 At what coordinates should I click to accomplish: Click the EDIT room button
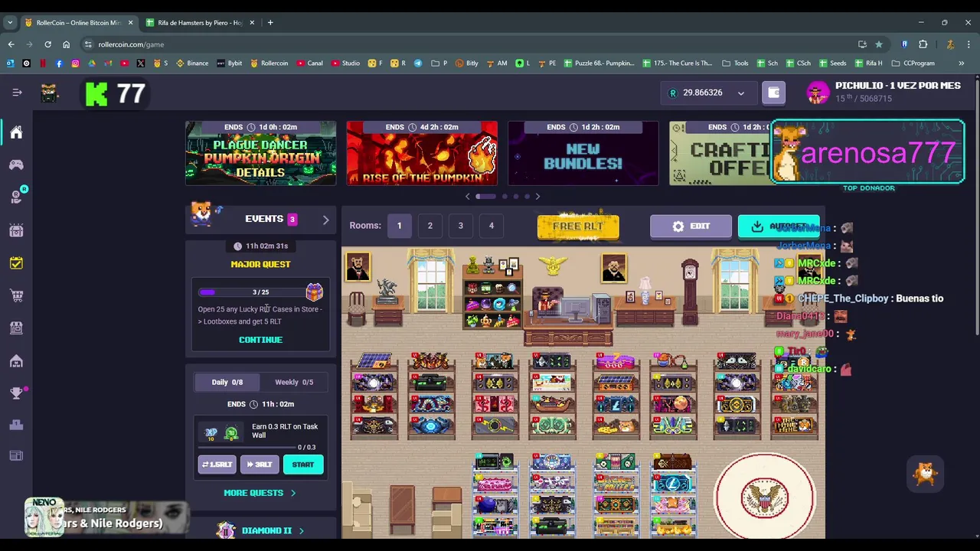pyautogui.click(x=691, y=227)
